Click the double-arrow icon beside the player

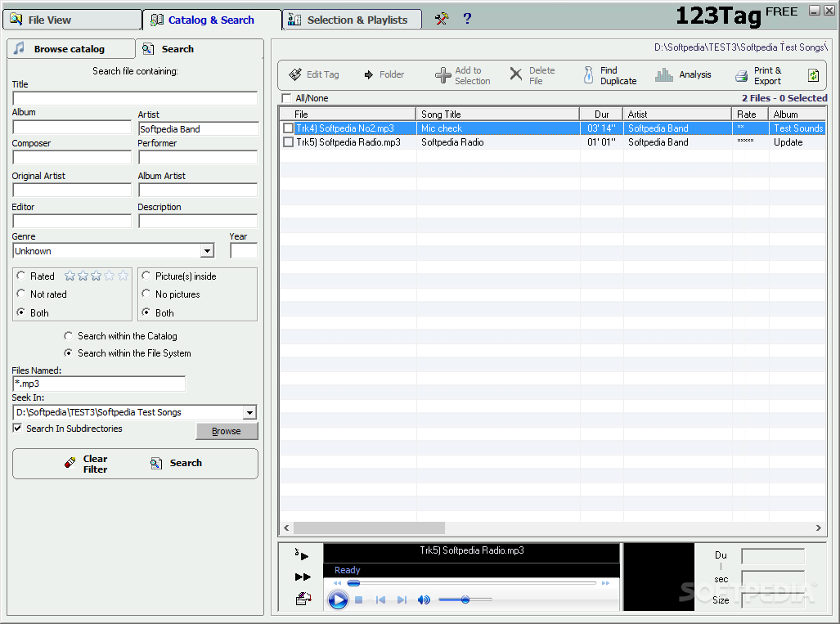[303, 577]
